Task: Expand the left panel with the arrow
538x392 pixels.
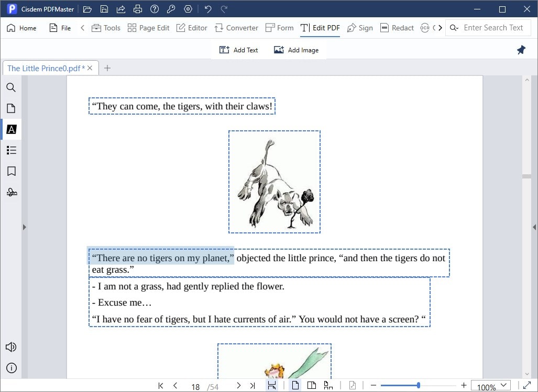Action: click(25, 227)
